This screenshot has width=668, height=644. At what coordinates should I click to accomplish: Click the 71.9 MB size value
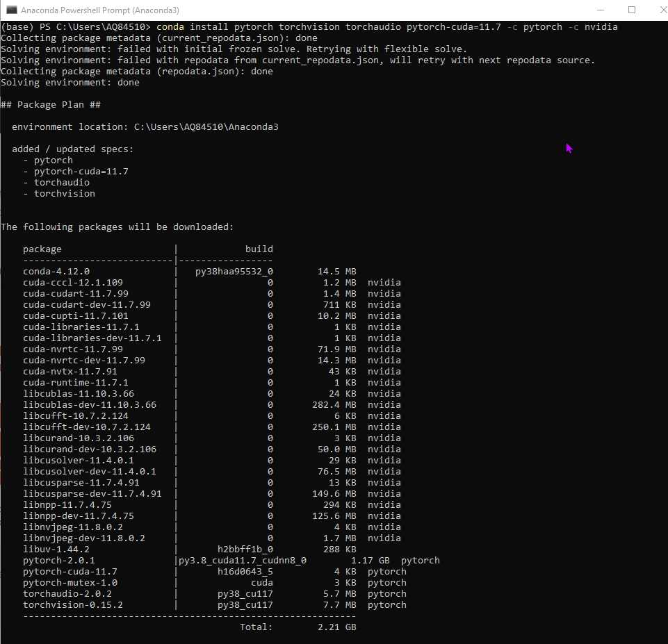337,349
